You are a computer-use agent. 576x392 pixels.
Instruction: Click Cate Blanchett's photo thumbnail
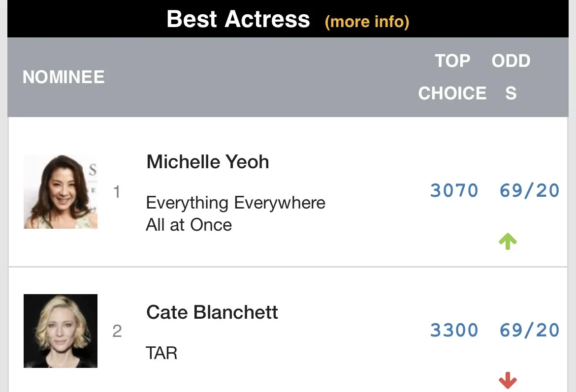pos(61,331)
